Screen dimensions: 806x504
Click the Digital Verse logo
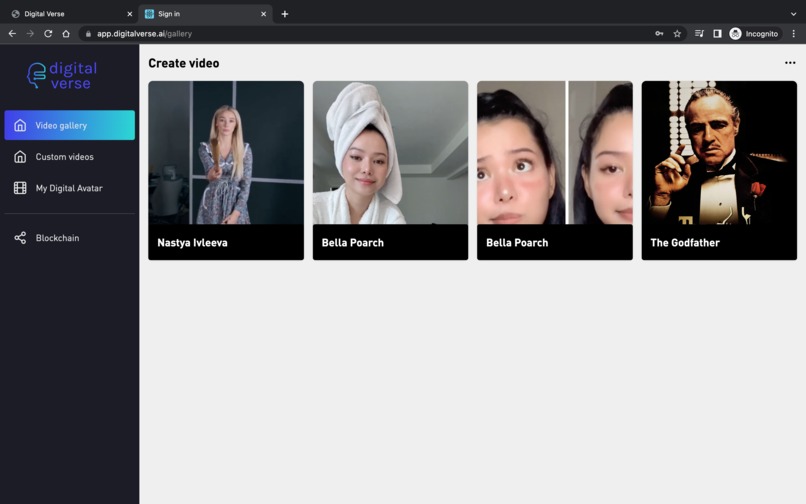pyautogui.click(x=62, y=75)
